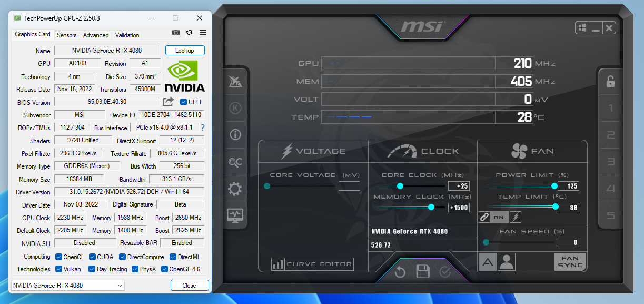Switch to the Graphics Card tab

33,34
